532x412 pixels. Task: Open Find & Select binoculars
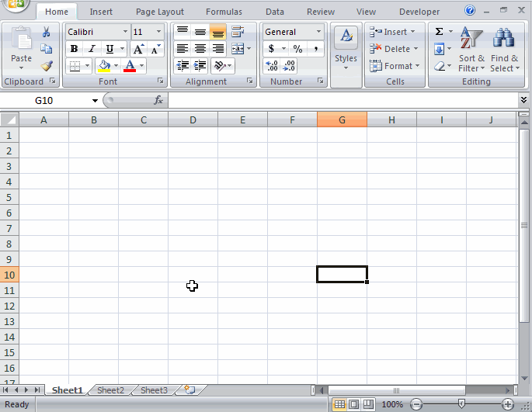click(505, 50)
